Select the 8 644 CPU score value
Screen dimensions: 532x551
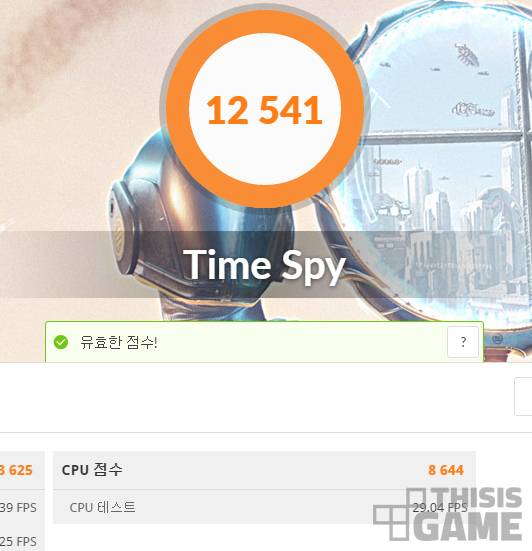click(446, 470)
